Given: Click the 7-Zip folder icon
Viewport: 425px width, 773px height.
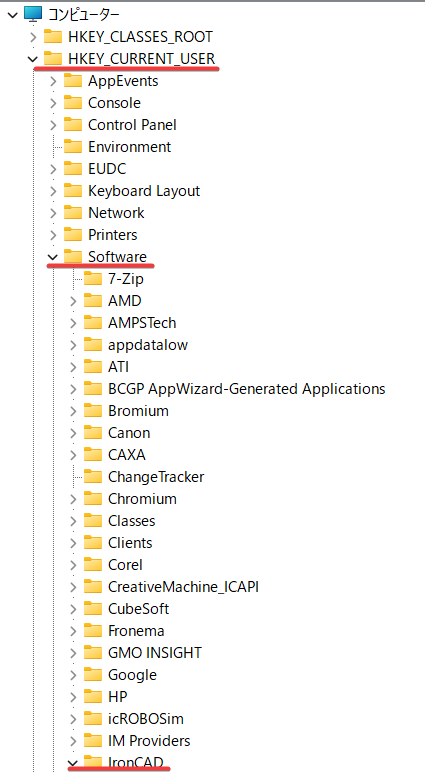Looking at the screenshot, I should coord(93,279).
